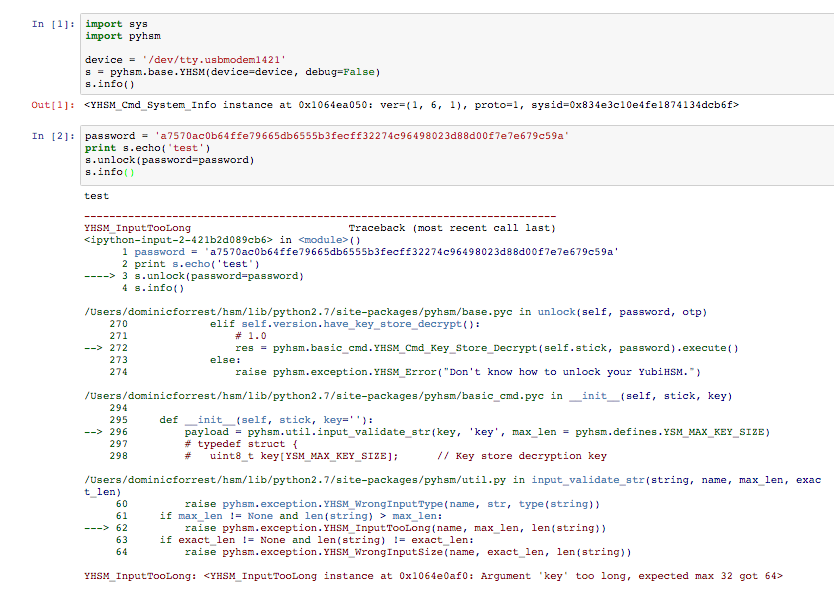Viewport: 834px width, 598px height.
Task: Click the base.pyc file path line
Action: (x=395, y=312)
